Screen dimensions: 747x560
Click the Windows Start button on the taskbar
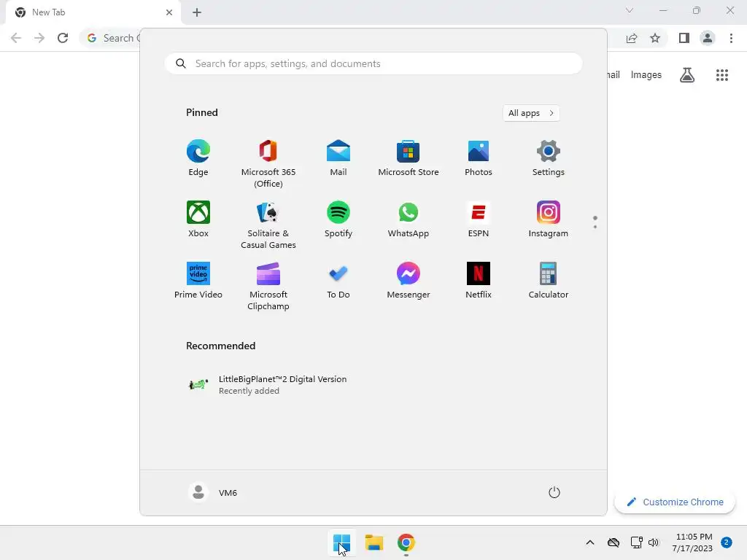pyautogui.click(x=341, y=542)
